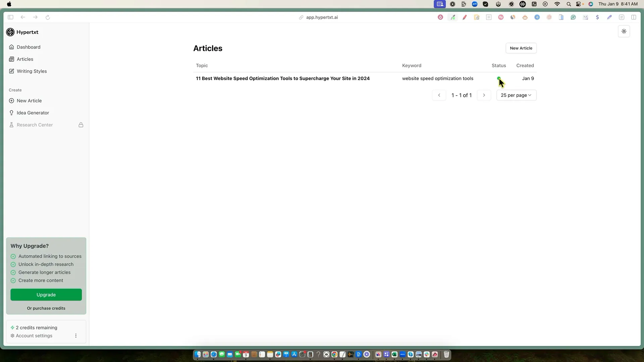Go to Articles in the sidebar
The image size is (644, 362).
pos(25,59)
